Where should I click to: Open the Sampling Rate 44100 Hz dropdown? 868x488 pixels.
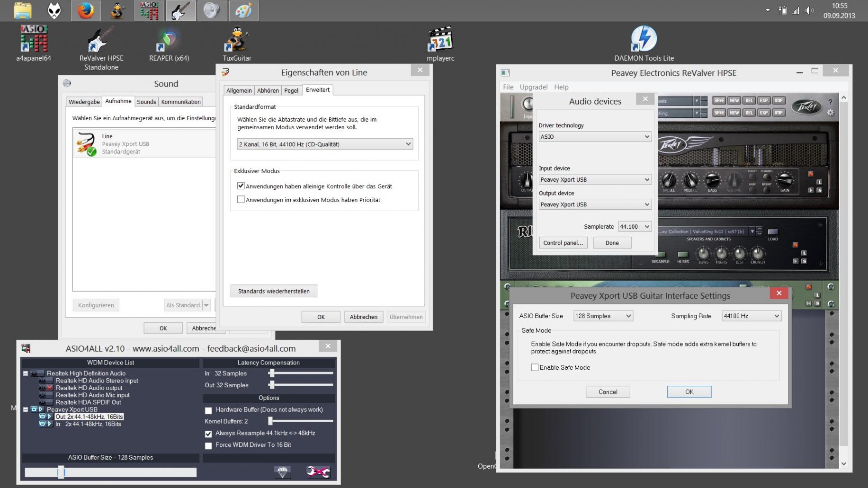(x=751, y=316)
